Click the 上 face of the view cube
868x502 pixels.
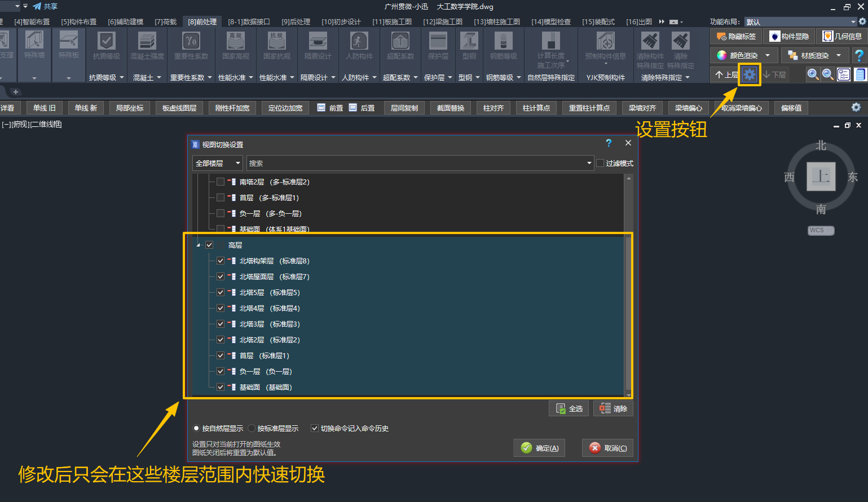[821, 177]
